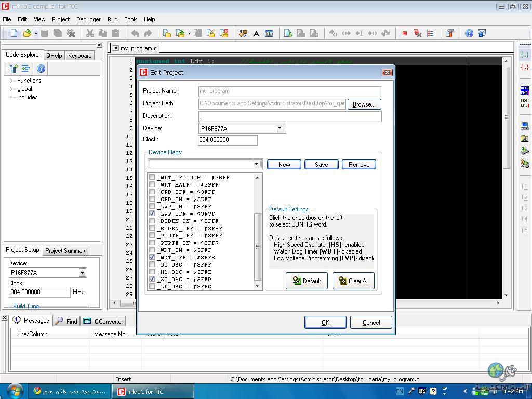The height and width of the screenshot is (399, 532).
Task: Click the green braces icon in right sidebar
Action: tap(525, 55)
